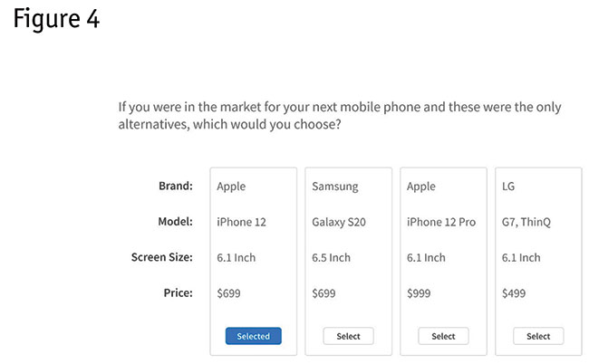Click the $999 price value
This screenshot has height=364, width=589.
420,292
